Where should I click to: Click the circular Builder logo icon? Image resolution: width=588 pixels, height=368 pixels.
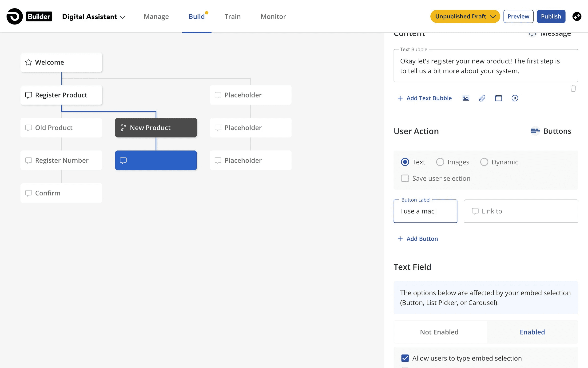click(15, 16)
